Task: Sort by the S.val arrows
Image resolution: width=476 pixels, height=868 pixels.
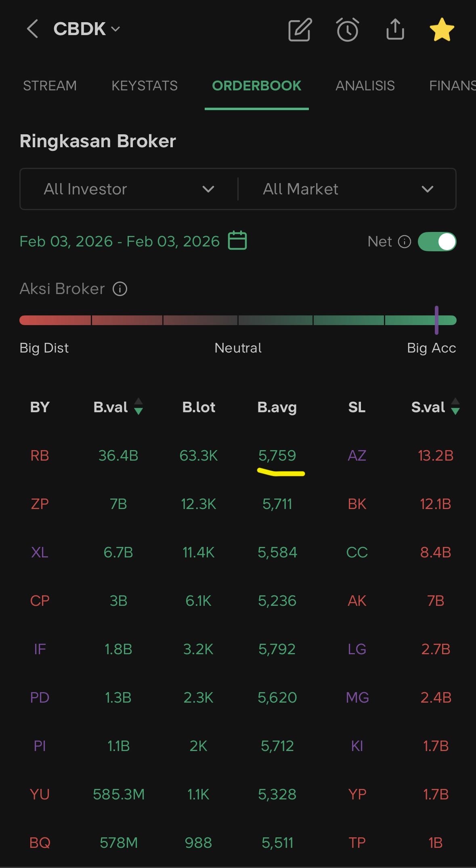Action: pos(455,407)
